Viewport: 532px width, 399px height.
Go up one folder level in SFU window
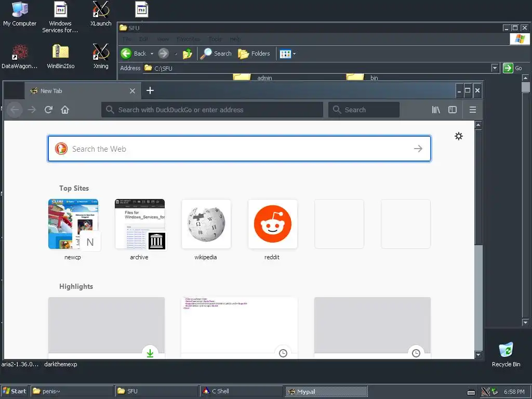coord(187,54)
